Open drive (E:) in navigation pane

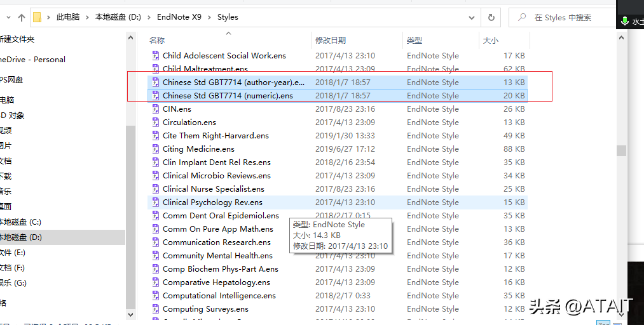(x=13, y=253)
